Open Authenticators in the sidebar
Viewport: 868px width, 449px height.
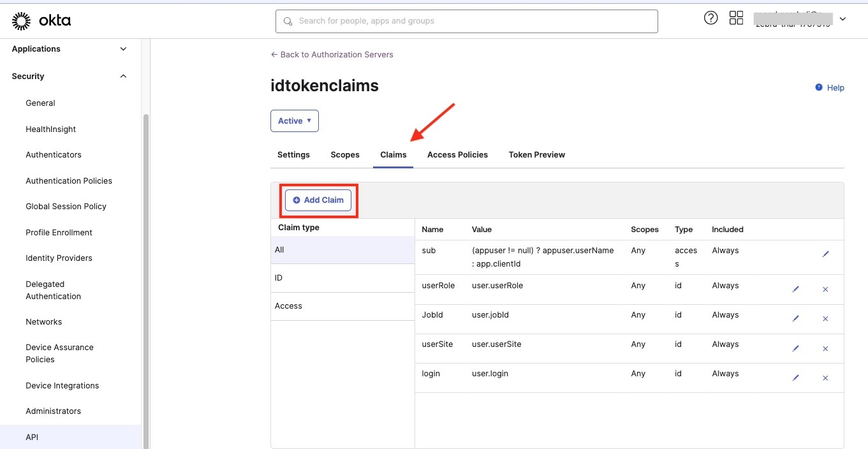(x=54, y=155)
